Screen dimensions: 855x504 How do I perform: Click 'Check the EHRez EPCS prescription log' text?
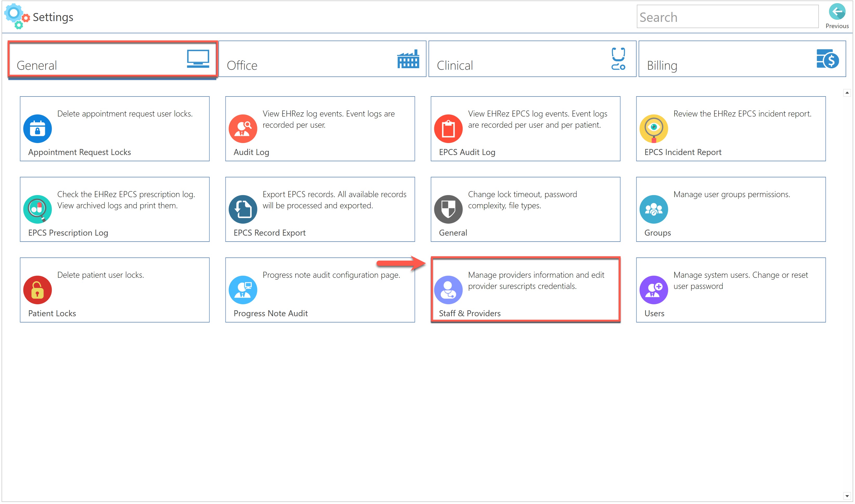126,200
